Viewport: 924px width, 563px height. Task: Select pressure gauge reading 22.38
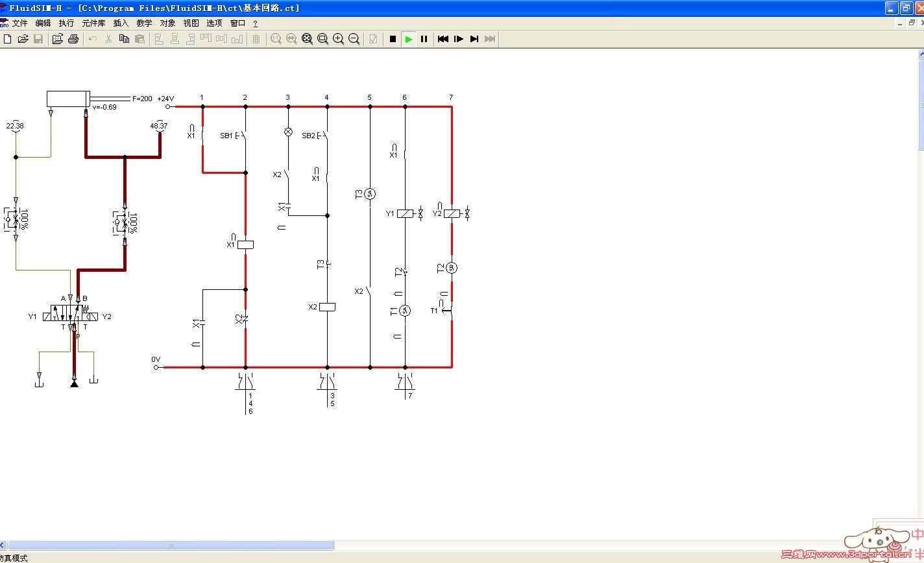15,126
